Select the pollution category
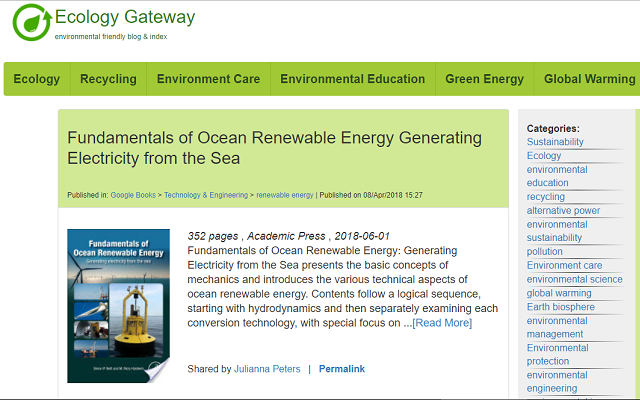 click(x=544, y=251)
